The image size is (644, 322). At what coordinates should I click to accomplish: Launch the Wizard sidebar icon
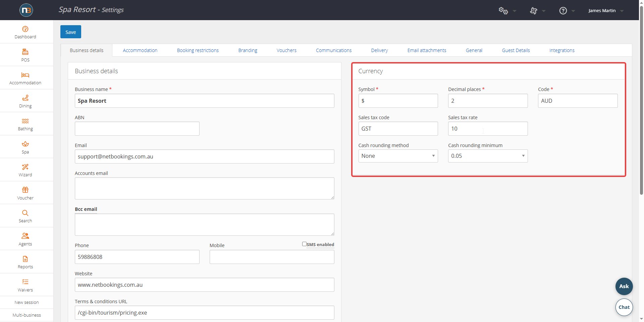click(x=25, y=167)
